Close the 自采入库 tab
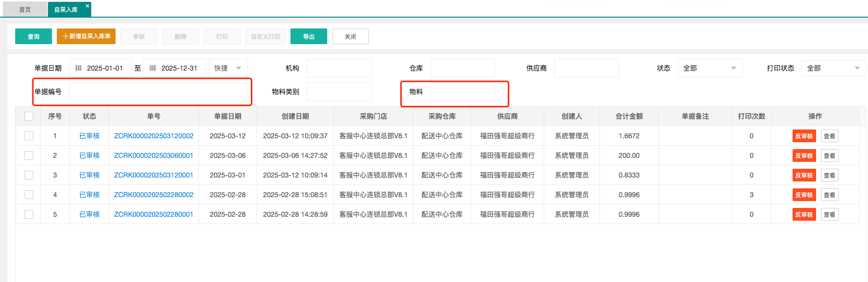This screenshot has width=868, height=282. 87,6
